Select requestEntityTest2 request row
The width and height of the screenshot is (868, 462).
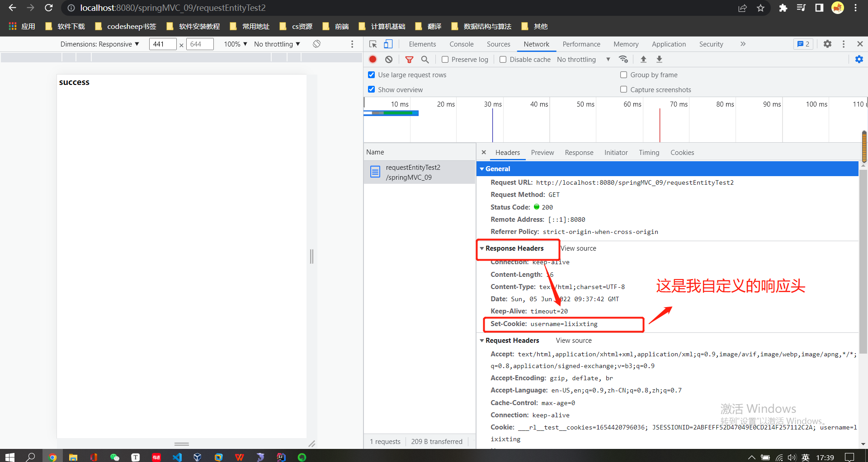(x=420, y=172)
